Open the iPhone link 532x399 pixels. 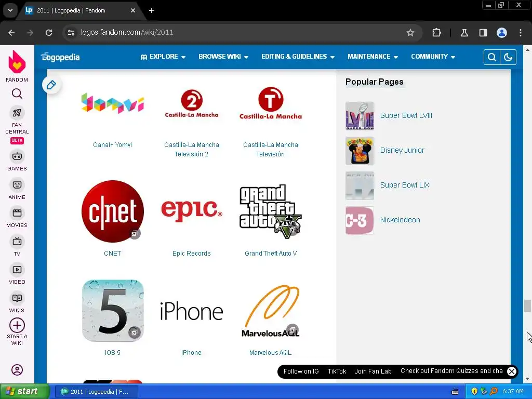pos(191,353)
